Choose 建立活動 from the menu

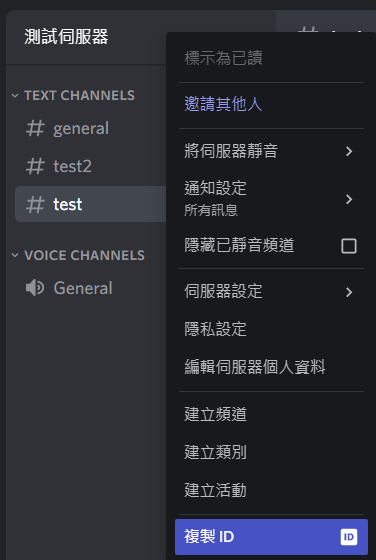coord(271,490)
